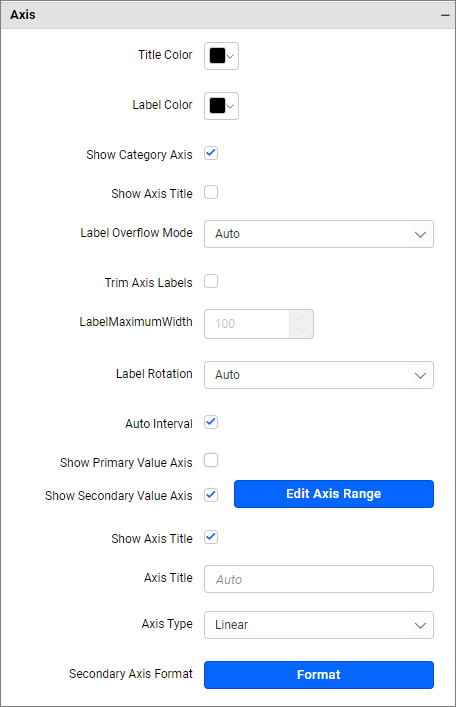The image size is (456, 707).
Task: Click the Axis Title text field
Action: click(318, 579)
